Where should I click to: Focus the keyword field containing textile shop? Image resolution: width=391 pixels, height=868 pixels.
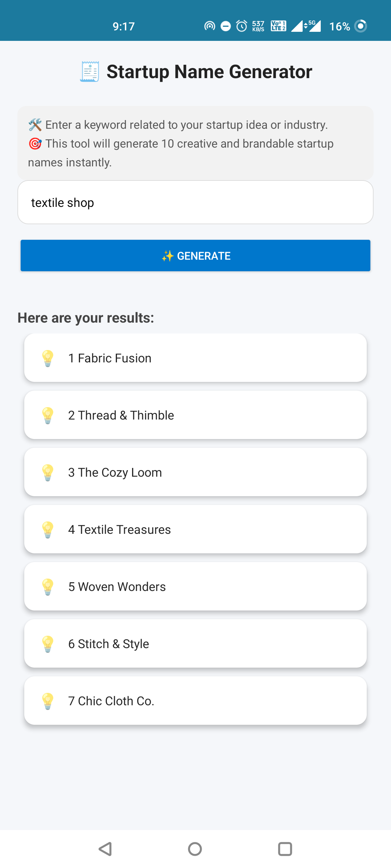tap(195, 203)
